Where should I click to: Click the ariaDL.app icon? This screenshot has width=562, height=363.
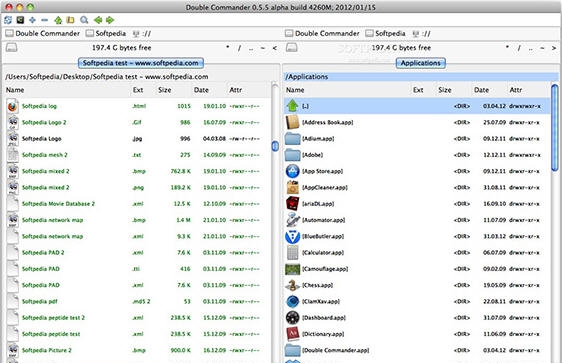coord(292,204)
